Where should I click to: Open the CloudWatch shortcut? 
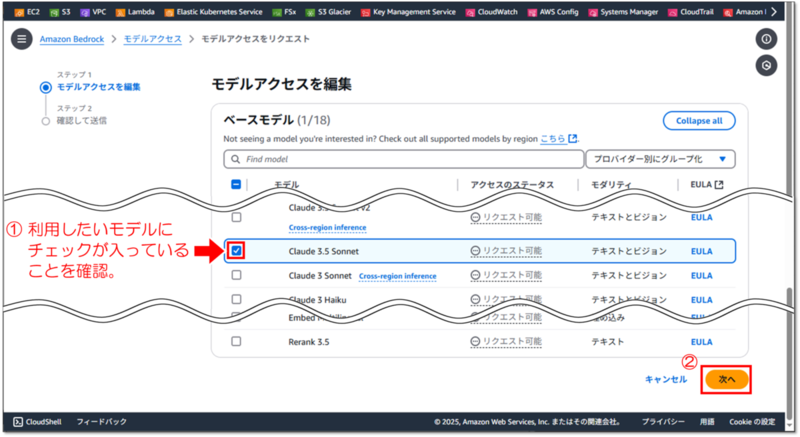point(492,12)
